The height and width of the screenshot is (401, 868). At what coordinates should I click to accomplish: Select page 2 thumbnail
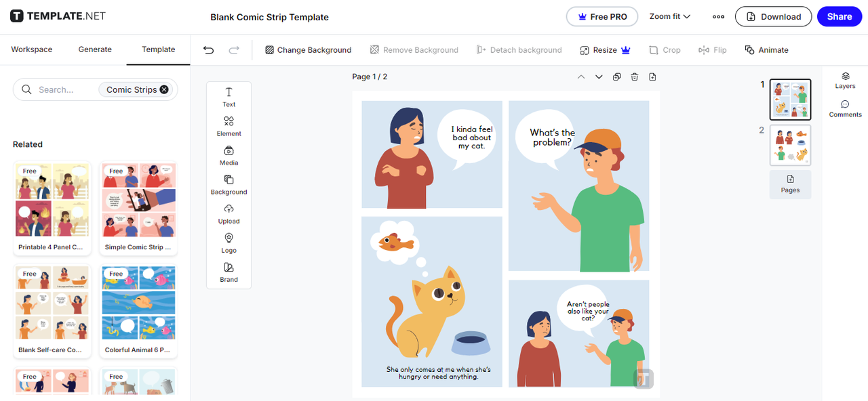(x=791, y=145)
